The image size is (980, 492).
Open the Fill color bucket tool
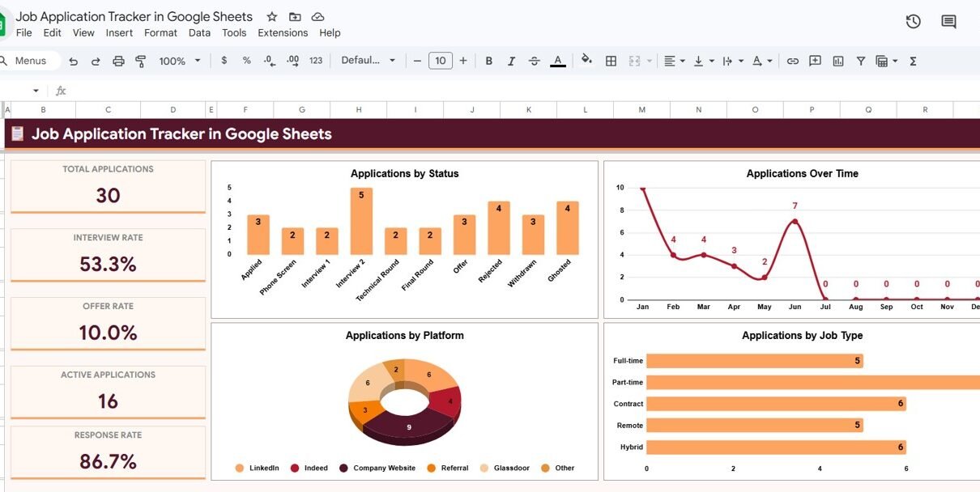tap(586, 61)
